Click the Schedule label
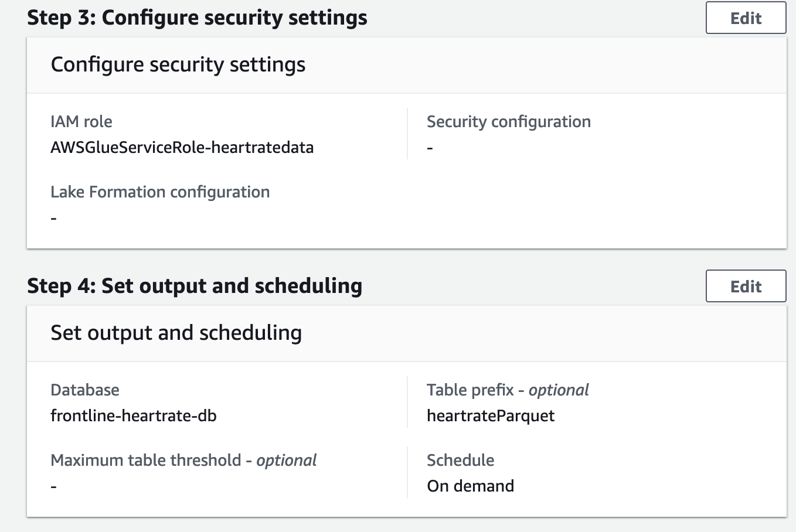This screenshot has width=796, height=532. (460, 461)
